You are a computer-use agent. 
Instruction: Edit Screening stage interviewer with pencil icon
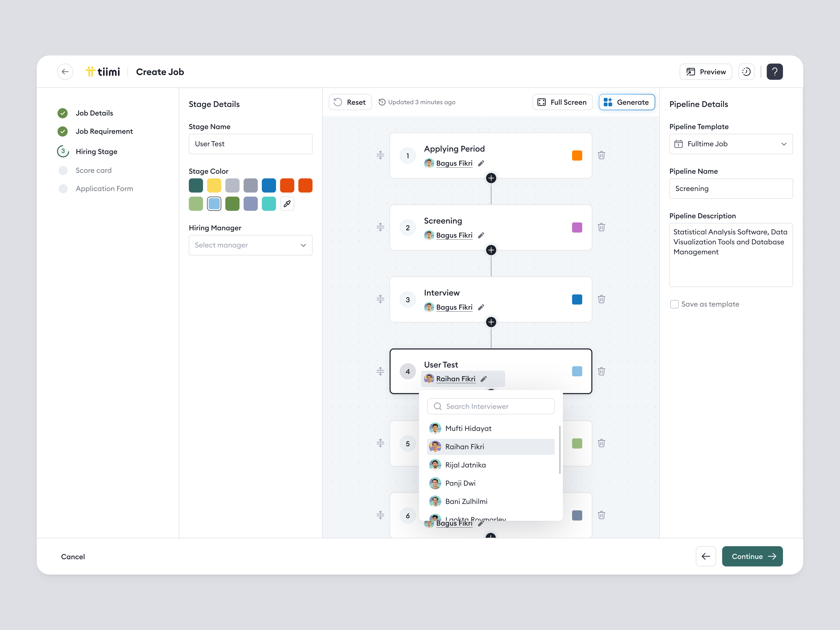click(x=481, y=235)
